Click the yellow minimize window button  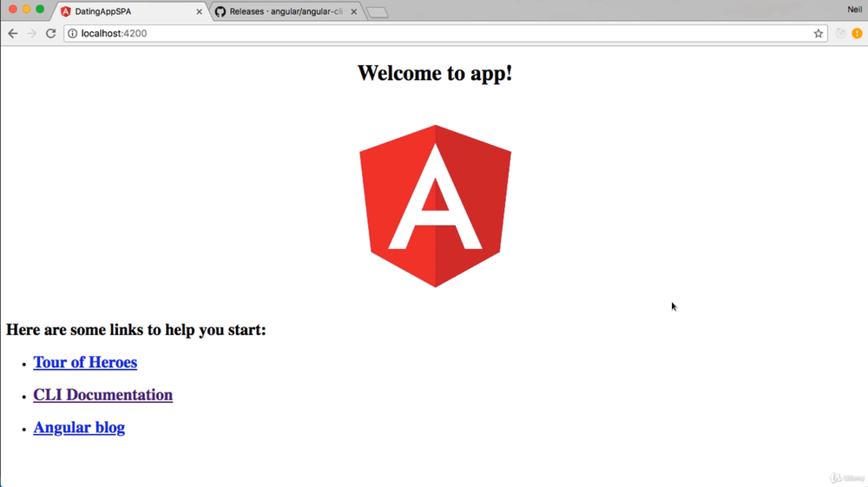(26, 9)
